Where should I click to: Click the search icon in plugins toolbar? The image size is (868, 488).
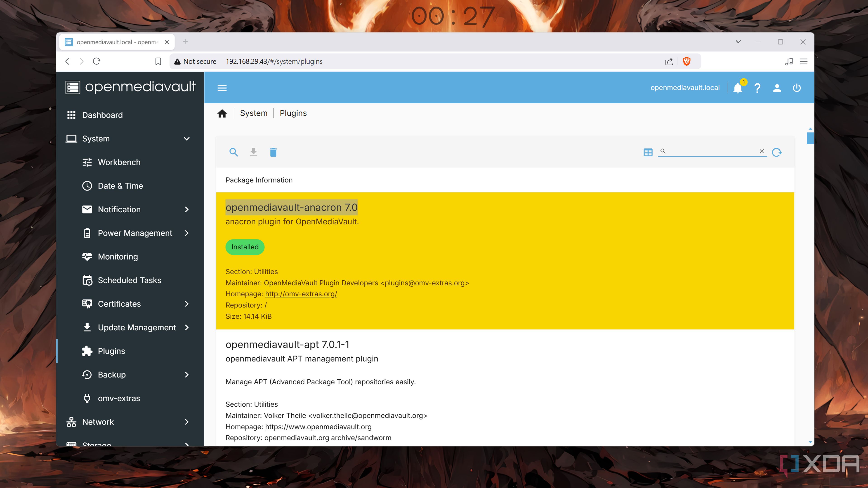click(x=234, y=152)
